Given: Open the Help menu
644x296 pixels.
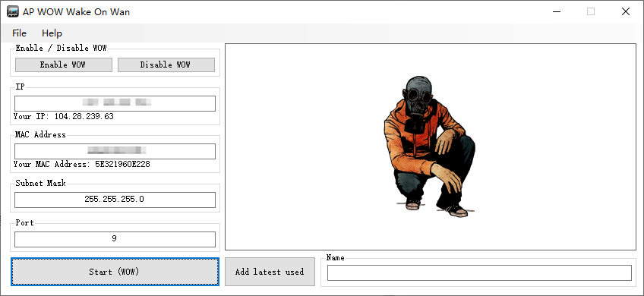Looking at the screenshot, I should tap(52, 33).
